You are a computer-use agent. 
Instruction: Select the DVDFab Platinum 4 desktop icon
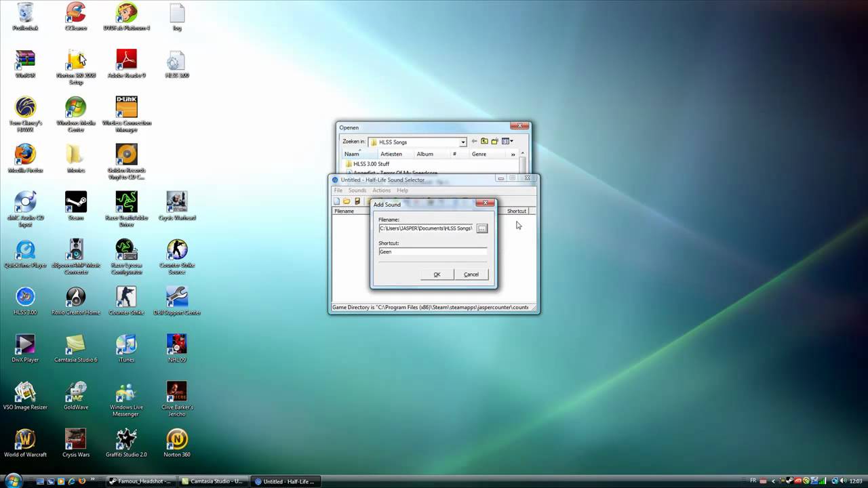tap(126, 17)
